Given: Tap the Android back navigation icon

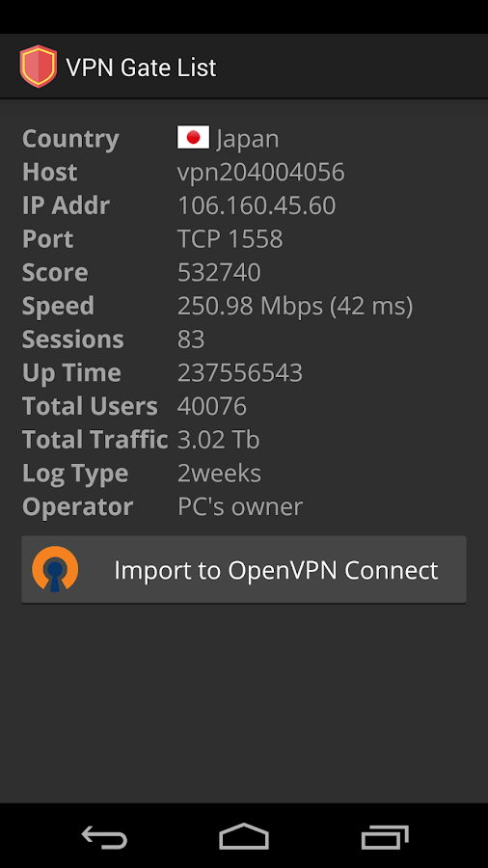Looking at the screenshot, I should click(104, 836).
